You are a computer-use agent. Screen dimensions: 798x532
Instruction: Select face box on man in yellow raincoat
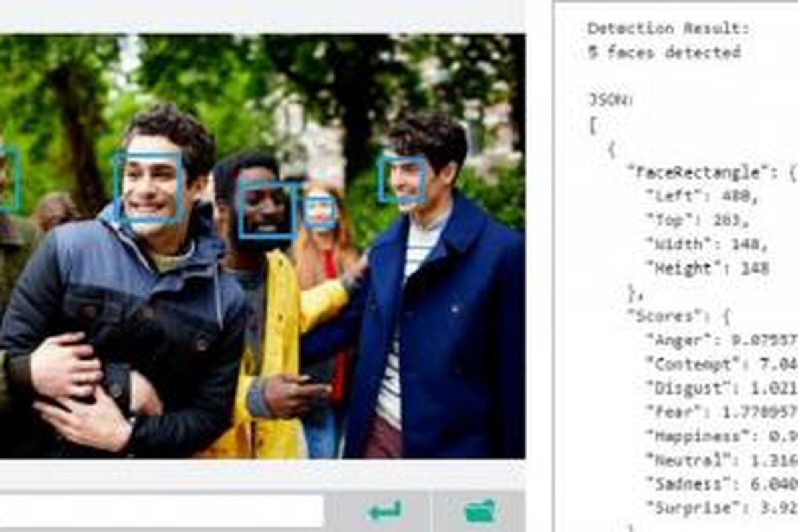[267, 210]
